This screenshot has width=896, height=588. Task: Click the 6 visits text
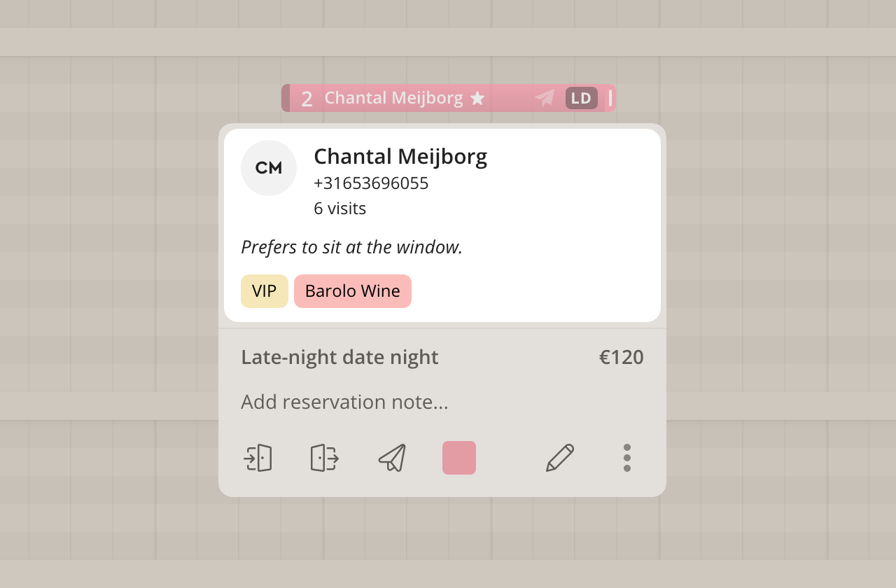click(340, 209)
